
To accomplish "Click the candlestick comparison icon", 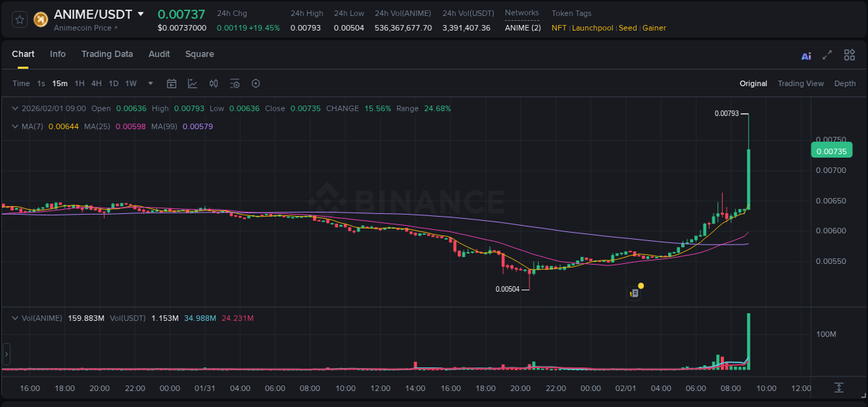I will [214, 83].
